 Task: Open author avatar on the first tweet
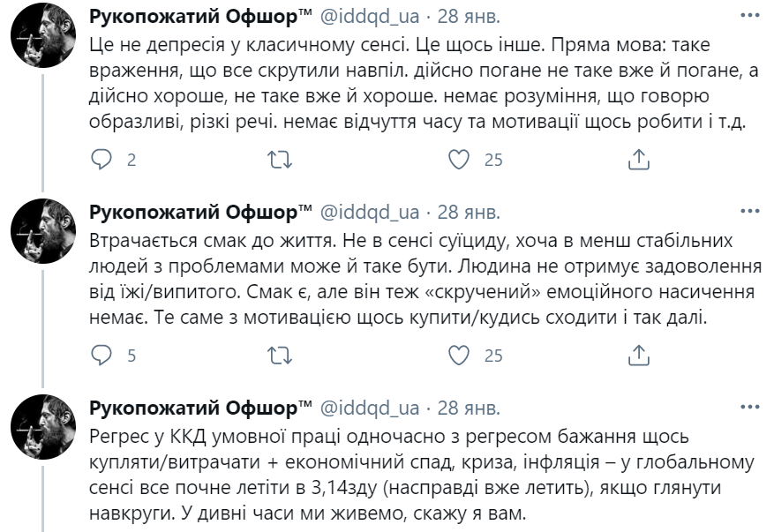pyautogui.click(x=41, y=43)
